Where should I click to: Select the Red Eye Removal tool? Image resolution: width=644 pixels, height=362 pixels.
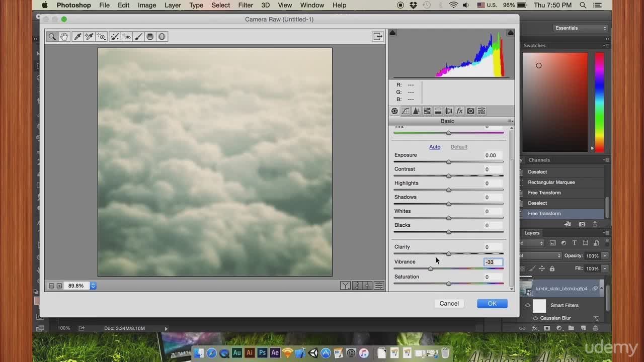[x=126, y=36]
